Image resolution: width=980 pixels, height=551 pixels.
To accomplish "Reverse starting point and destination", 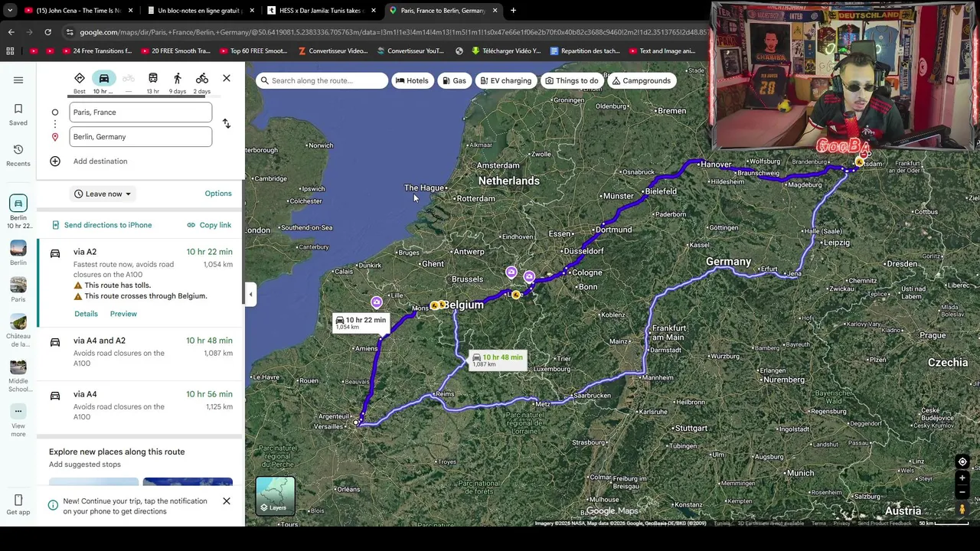I will [x=227, y=124].
